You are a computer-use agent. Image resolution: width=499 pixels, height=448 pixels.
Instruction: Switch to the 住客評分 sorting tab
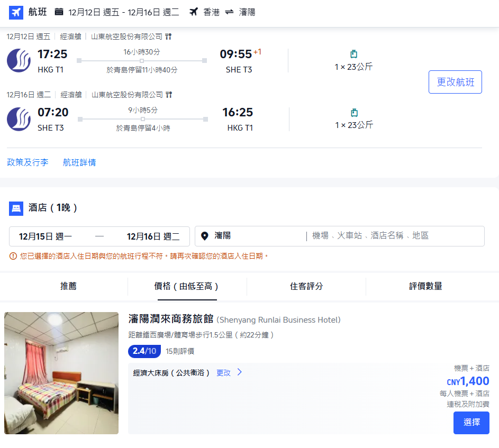pyautogui.click(x=306, y=286)
